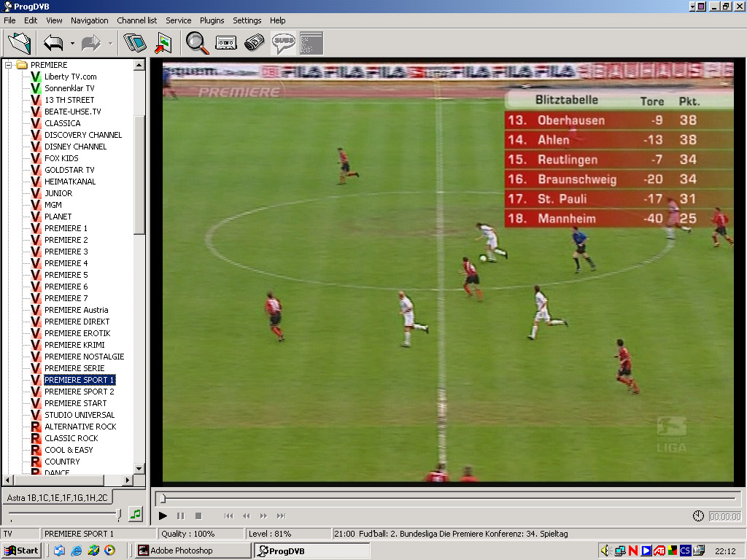Click the clock timer icon
The width and height of the screenshot is (747, 560).
tap(698, 516)
